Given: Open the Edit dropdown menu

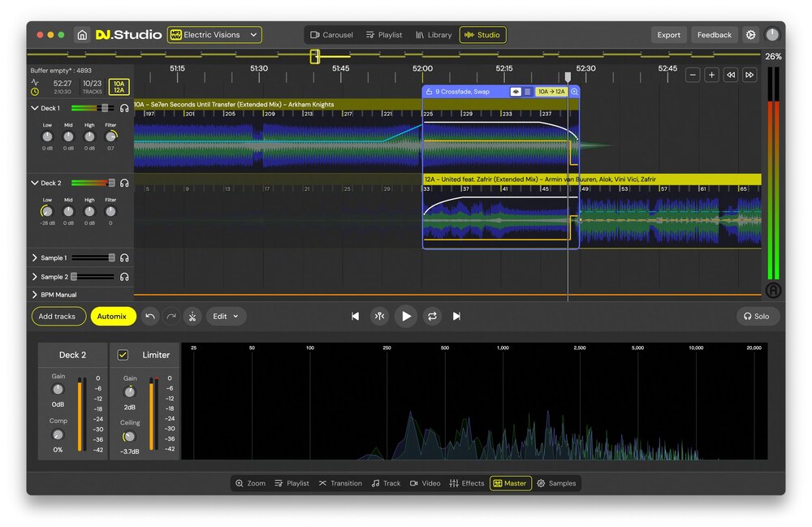Looking at the screenshot, I should (x=226, y=316).
